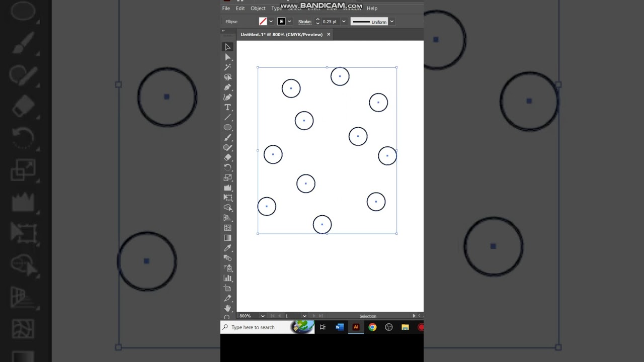Click the artboard number field

(292, 316)
